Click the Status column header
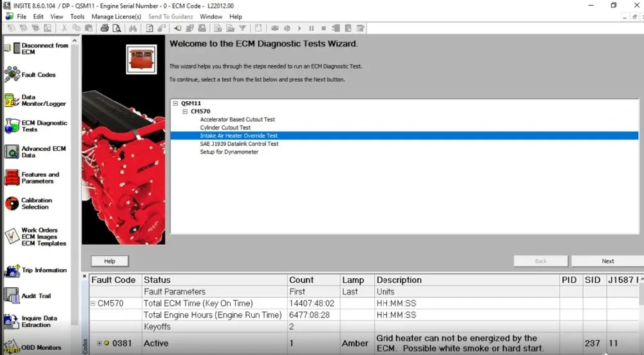Image resolution: width=644 pixels, height=355 pixels. tap(214, 280)
